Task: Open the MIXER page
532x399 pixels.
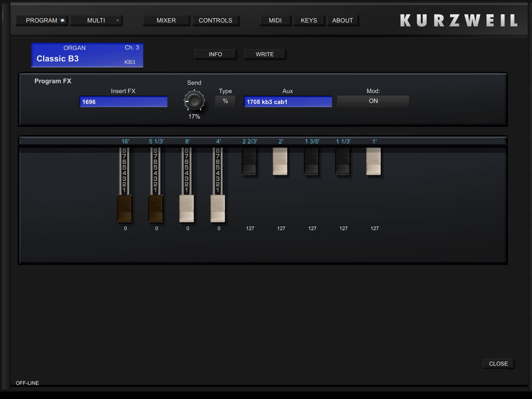Action: click(x=166, y=20)
